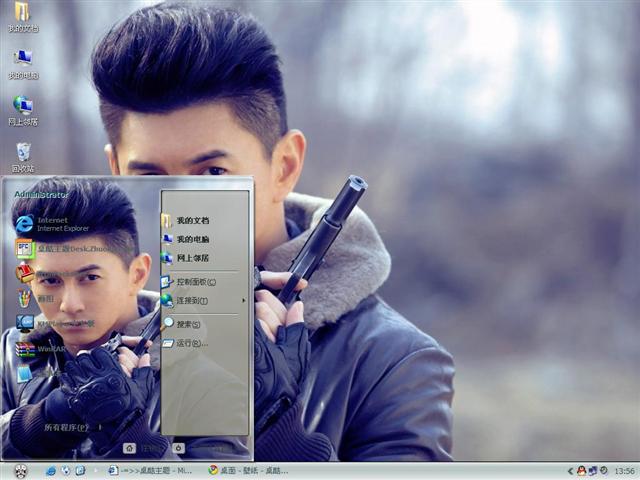The width and height of the screenshot is (640, 480).
Task: Launch WinRAR from Start menu
Action: tap(41, 349)
